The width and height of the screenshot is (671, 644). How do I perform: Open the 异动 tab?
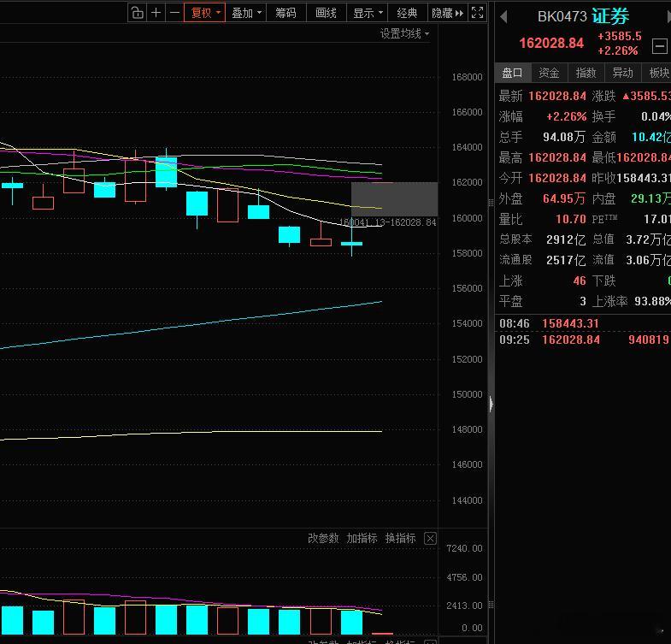tap(622, 73)
